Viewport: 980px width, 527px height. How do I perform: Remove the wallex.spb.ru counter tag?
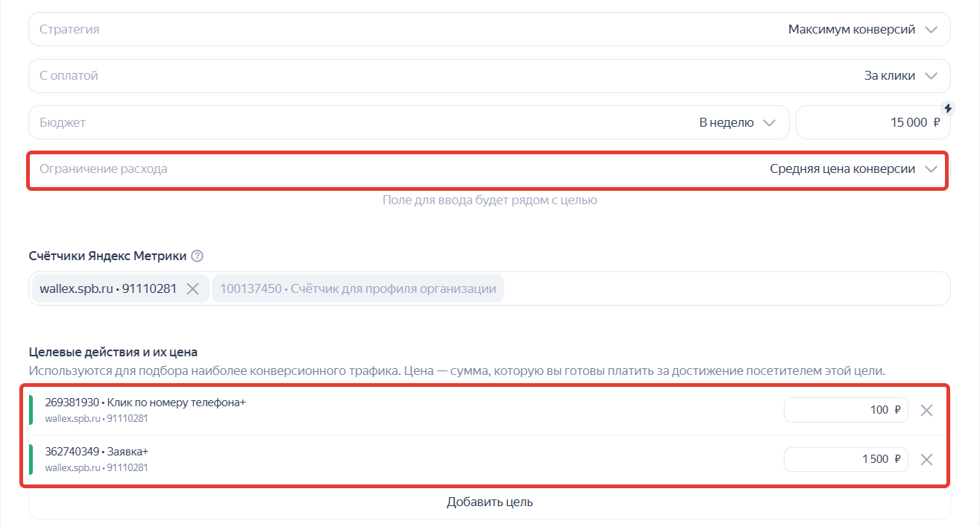(192, 289)
